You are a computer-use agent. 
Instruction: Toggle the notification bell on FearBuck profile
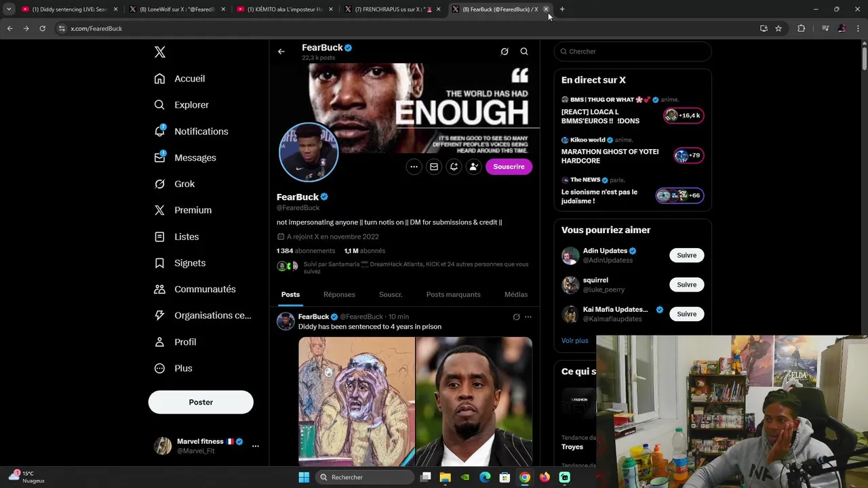coord(454,167)
